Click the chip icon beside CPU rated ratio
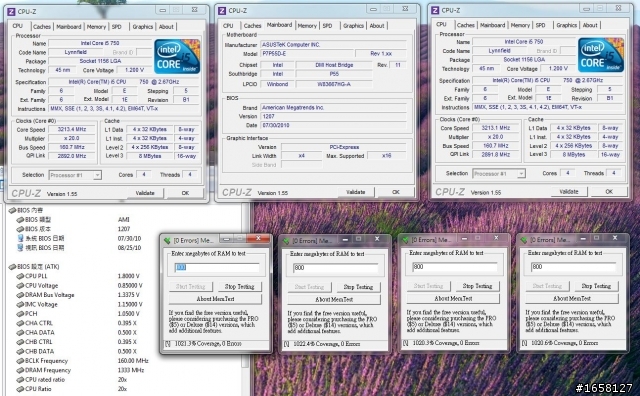 (20, 380)
